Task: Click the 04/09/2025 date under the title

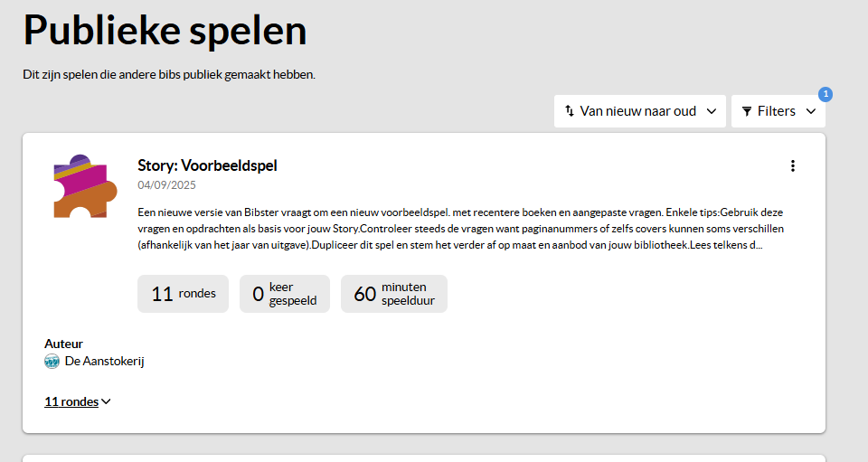Action: coord(166,185)
